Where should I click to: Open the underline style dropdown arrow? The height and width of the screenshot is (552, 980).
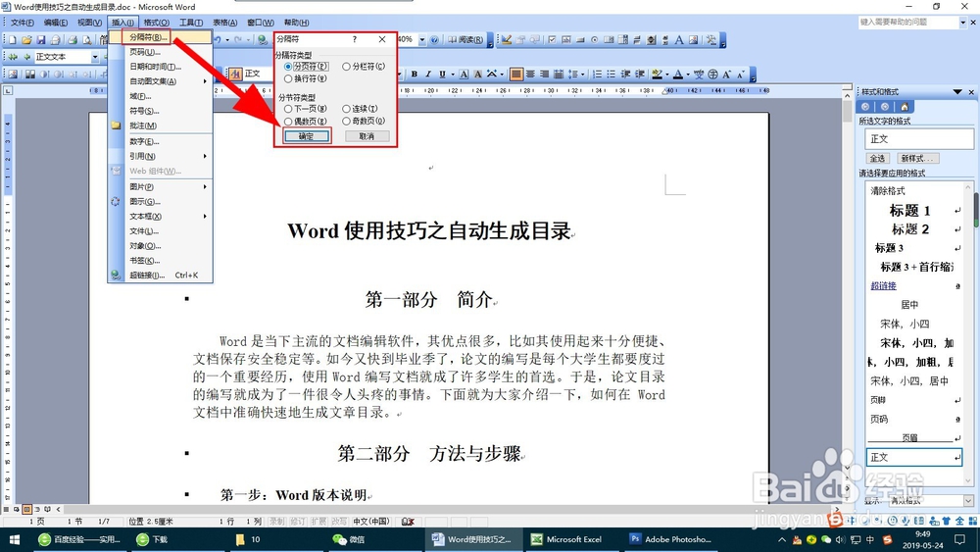452,74
